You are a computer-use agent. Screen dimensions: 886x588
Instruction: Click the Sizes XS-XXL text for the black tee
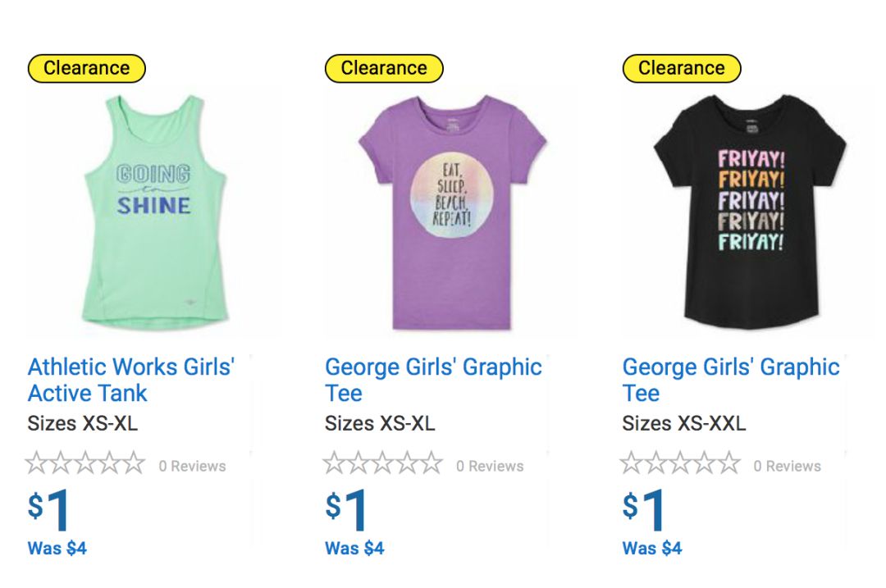point(684,424)
